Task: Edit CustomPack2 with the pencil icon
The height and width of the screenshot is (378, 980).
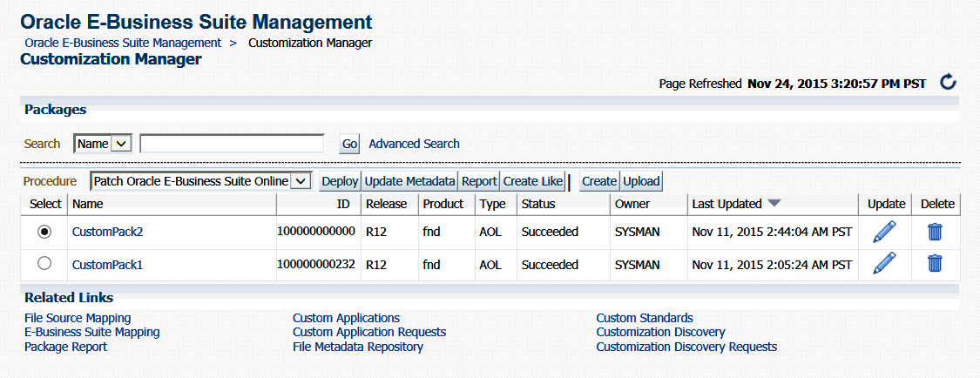Action: (x=884, y=232)
